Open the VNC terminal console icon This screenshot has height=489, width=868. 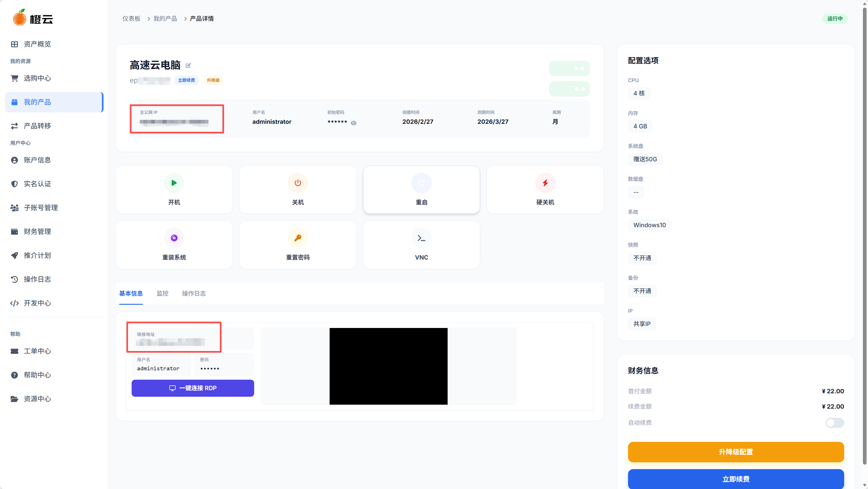421,238
